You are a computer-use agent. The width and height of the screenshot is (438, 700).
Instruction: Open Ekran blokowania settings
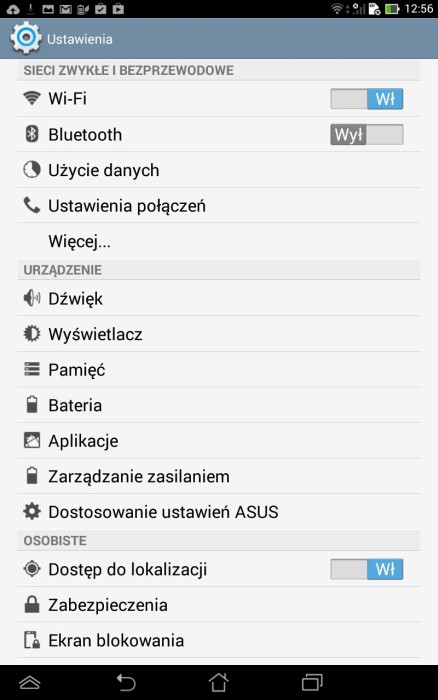219,640
